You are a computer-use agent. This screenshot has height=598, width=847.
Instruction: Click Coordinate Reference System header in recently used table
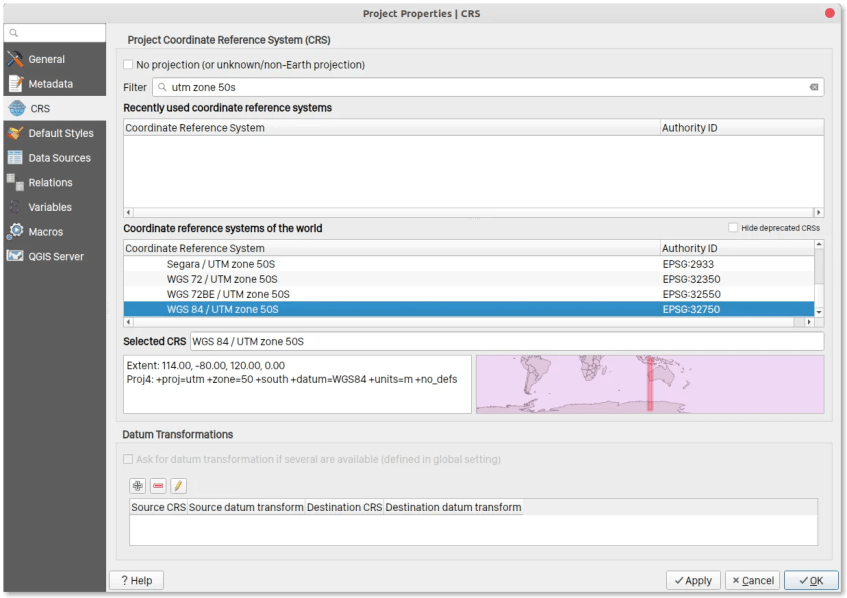click(392, 127)
